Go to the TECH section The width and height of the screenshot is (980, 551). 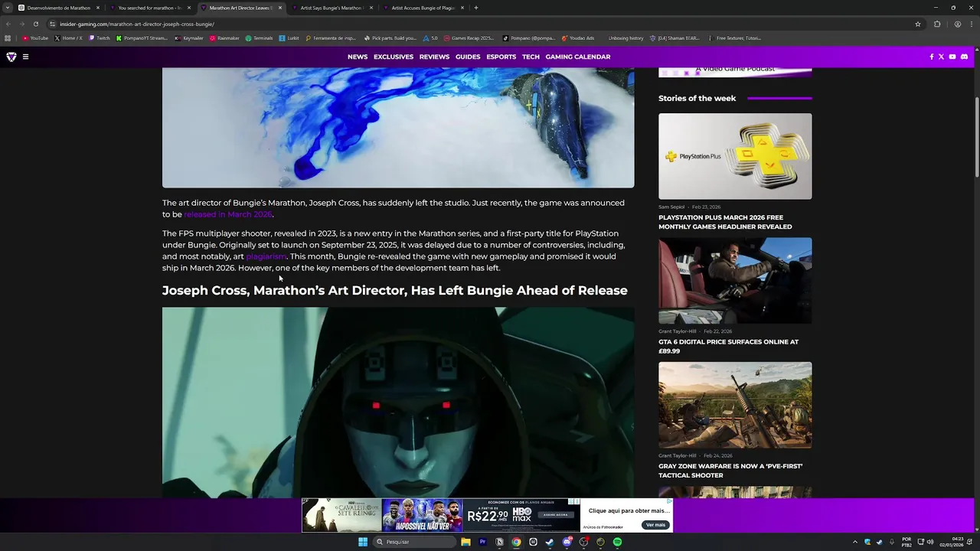[531, 57]
